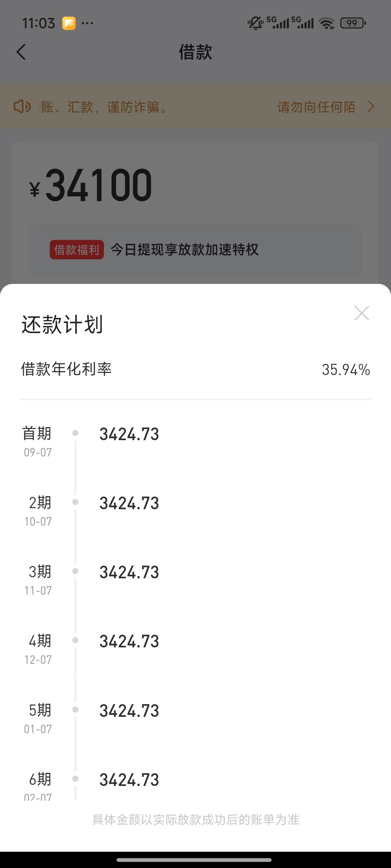391x868 pixels.
Task: Tap the 35.94% annual rate value
Action: pos(346,370)
